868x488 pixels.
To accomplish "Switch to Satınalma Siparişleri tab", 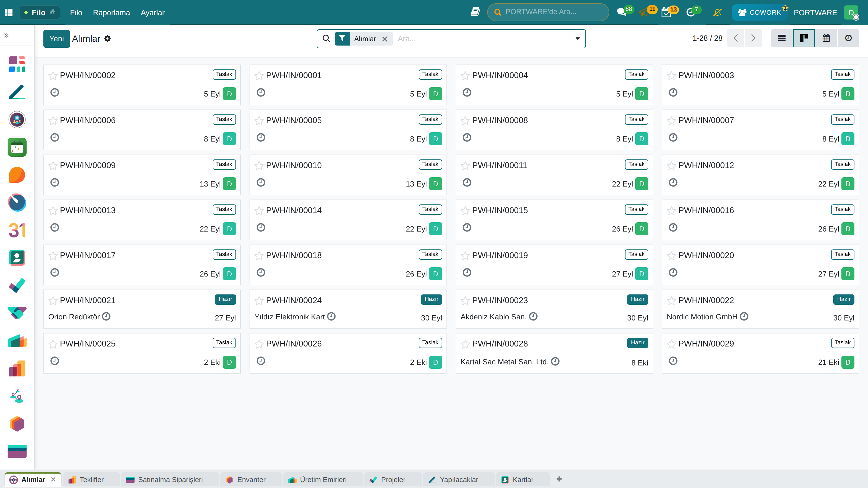I will 170,480.
